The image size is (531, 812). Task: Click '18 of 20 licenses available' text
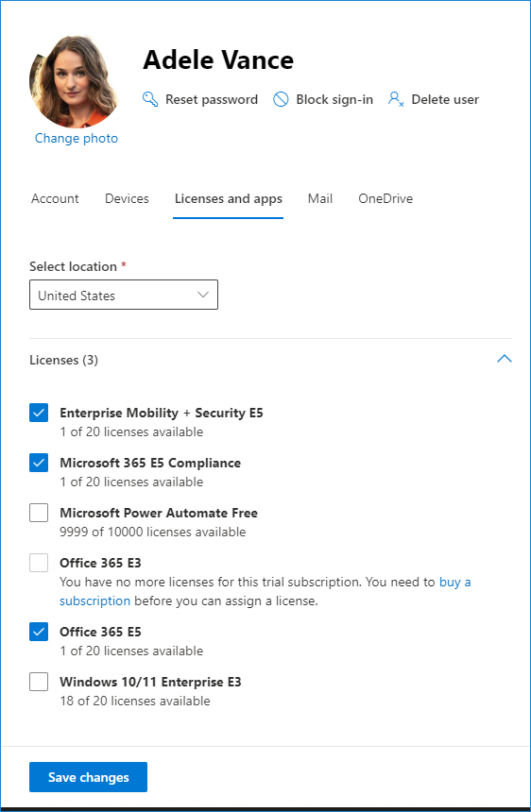135,701
